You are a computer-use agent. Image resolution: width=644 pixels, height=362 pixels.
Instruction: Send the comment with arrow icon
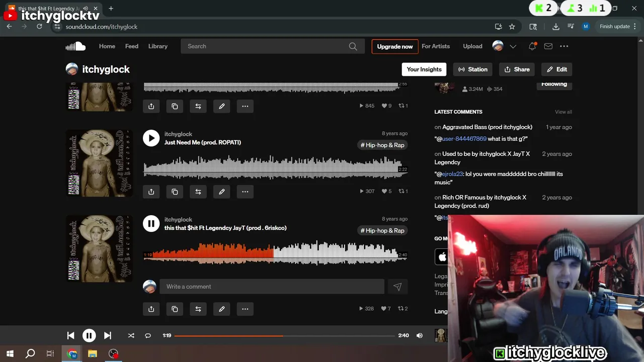tap(397, 287)
